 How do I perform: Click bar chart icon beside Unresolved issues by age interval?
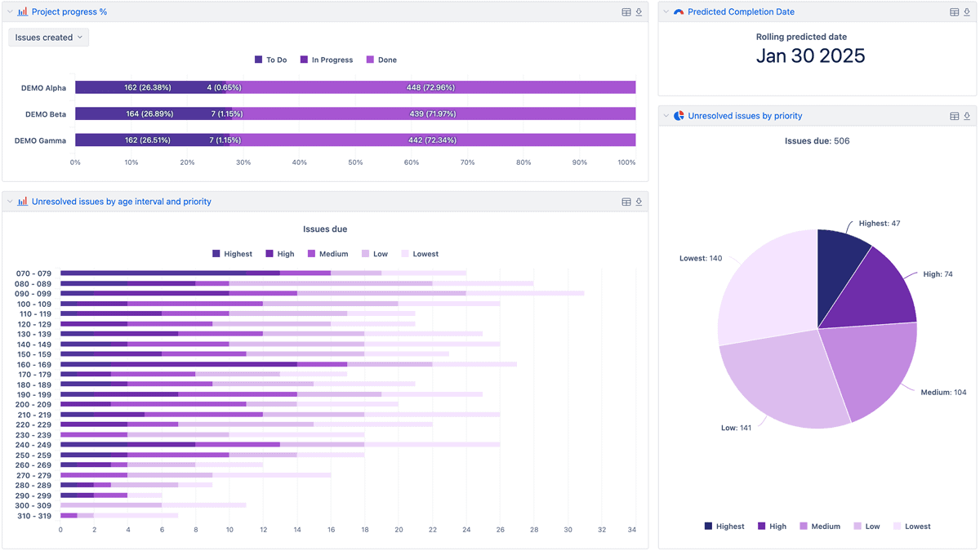[23, 202]
